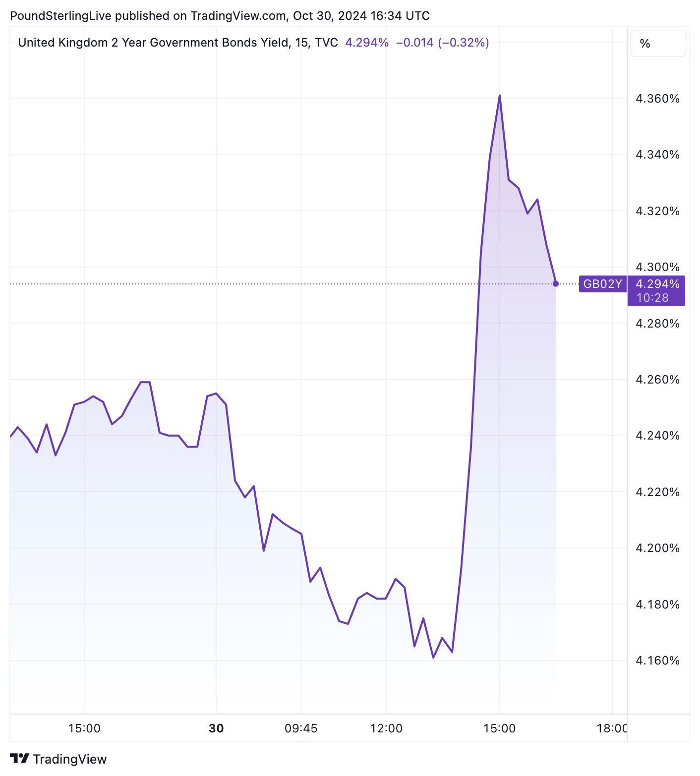Click the bold 30 date marker
Screen dimensions: 700x776
click(x=216, y=728)
